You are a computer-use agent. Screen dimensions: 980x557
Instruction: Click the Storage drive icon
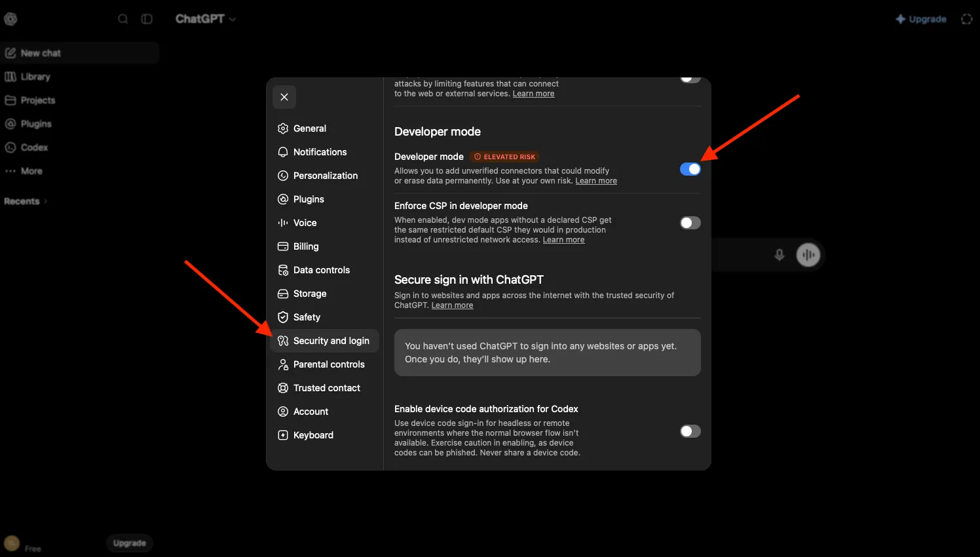tap(283, 294)
